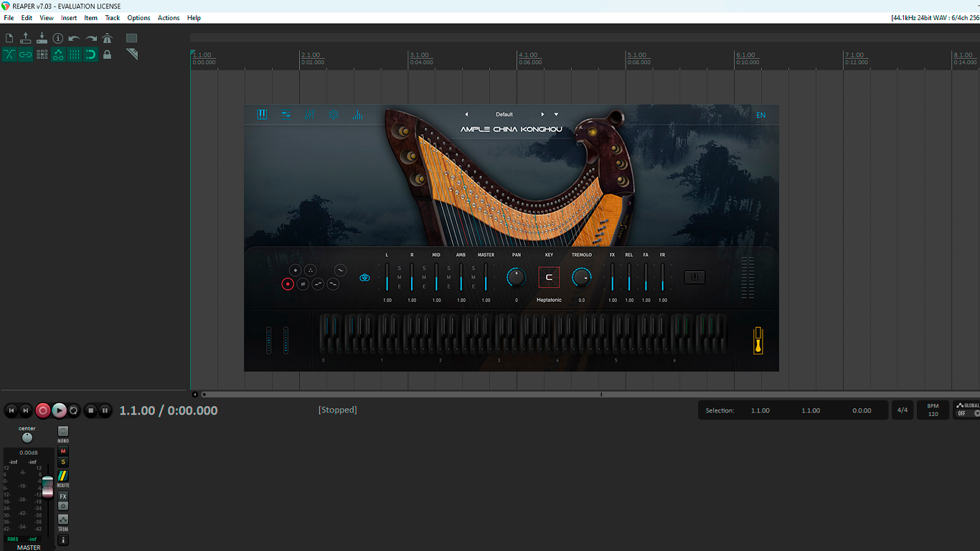Click master track info button
The height and width of the screenshot is (551, 980).
pos(63,540)
